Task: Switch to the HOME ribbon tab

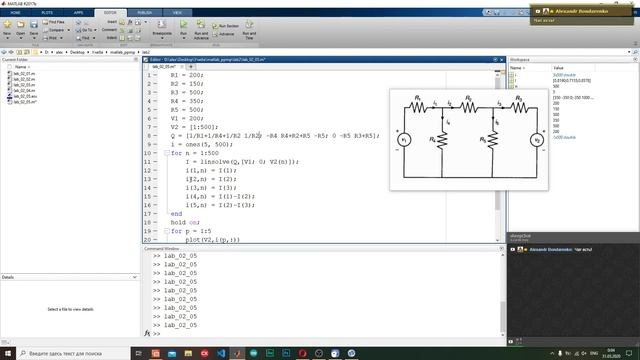Action: (x=16, y=13)
